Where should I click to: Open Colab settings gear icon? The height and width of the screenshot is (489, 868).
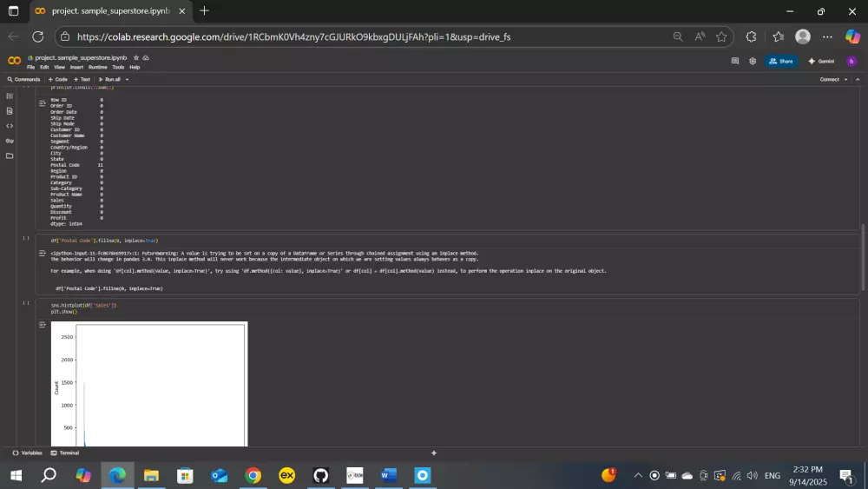tap(753, 61)
